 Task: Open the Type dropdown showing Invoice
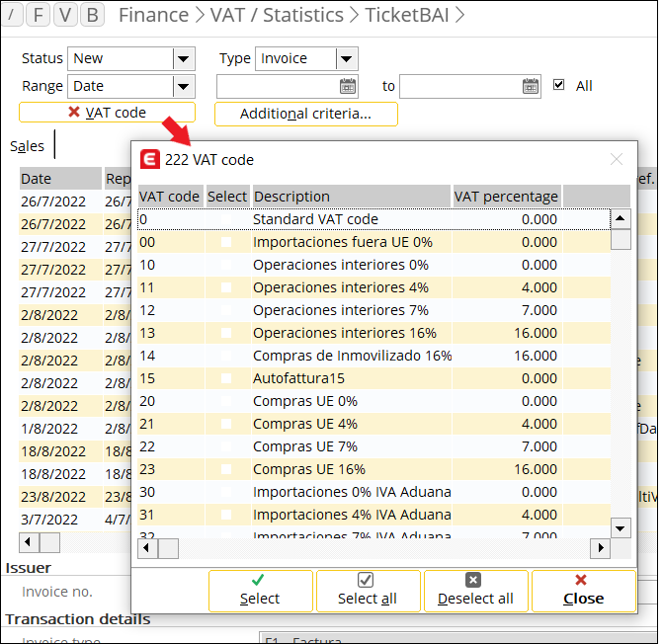point(346,59)
